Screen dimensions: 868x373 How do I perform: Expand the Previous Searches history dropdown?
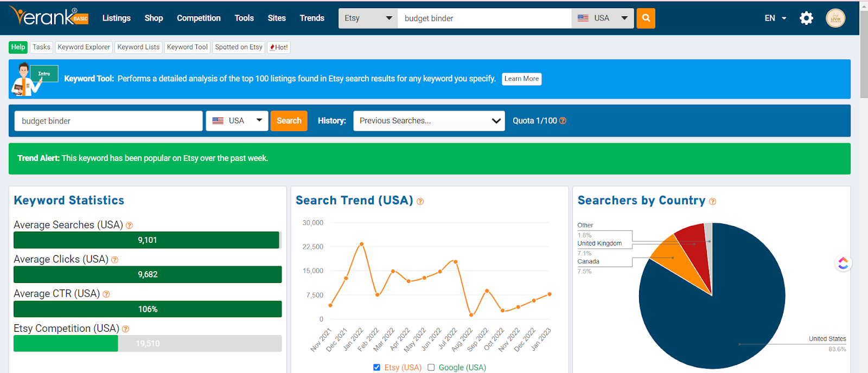429,121
